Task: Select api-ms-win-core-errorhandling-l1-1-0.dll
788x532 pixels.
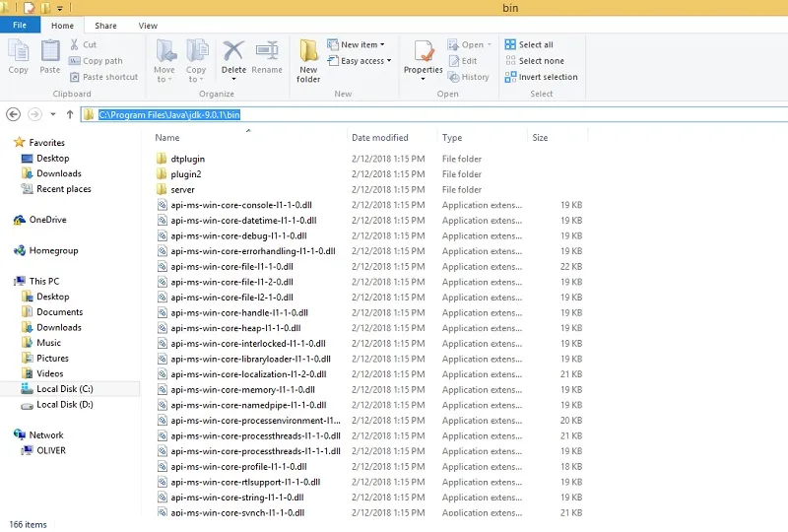Action: [246, 251]
